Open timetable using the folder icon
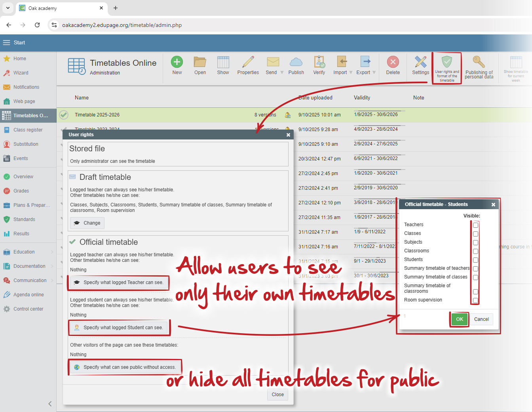The width and height of the screenshot is (532, 412). coord(200,62)
